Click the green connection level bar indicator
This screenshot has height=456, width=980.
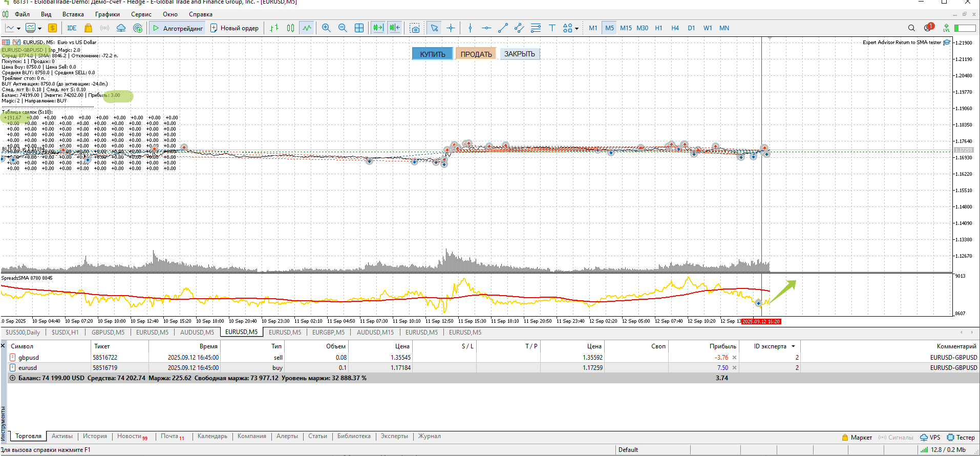[964, 28]
